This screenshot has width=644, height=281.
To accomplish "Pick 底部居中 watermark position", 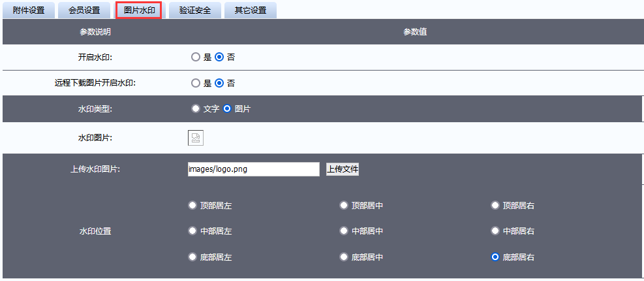I will pos(344,257).
